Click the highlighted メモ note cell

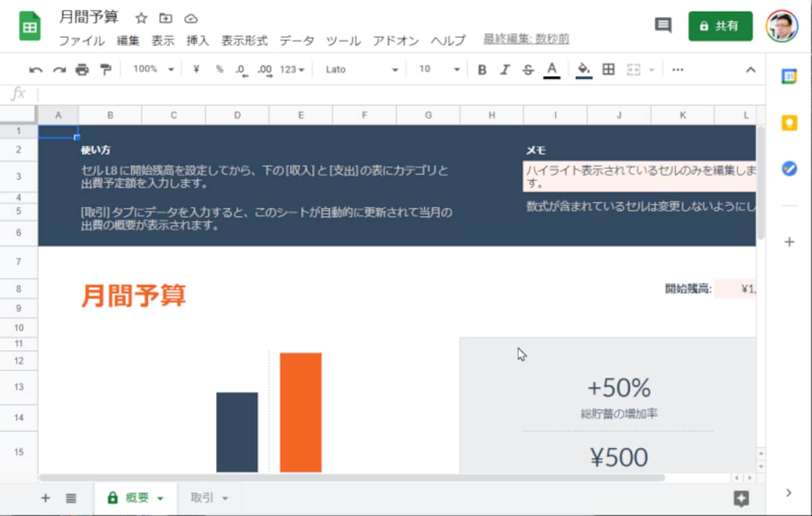coord(639,177)
